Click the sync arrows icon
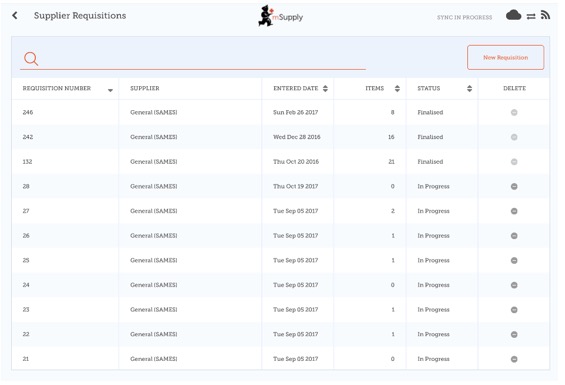The image size is (565, 385). 531,16
